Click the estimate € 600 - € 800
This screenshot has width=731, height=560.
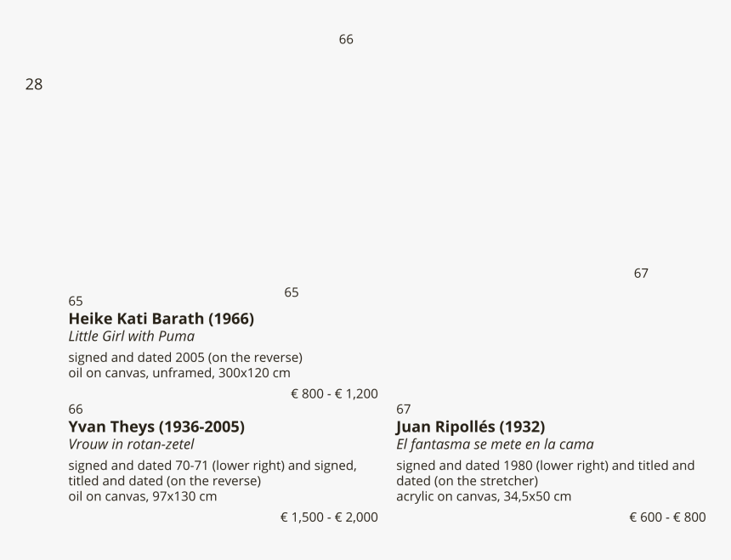(x=667, y=518)
